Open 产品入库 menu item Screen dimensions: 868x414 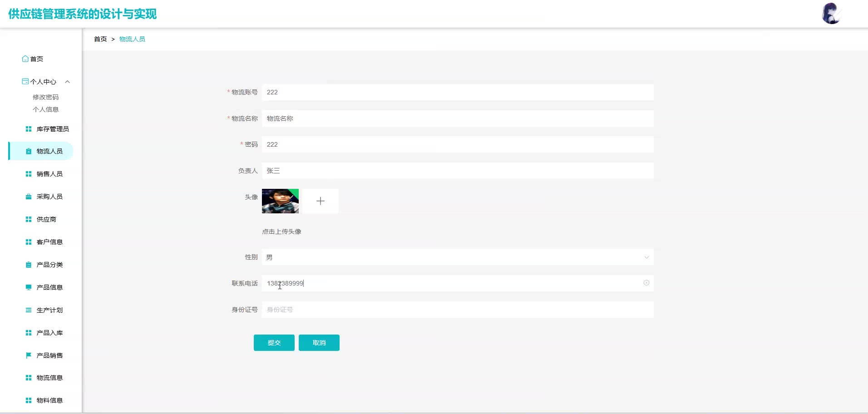point(49,333)
